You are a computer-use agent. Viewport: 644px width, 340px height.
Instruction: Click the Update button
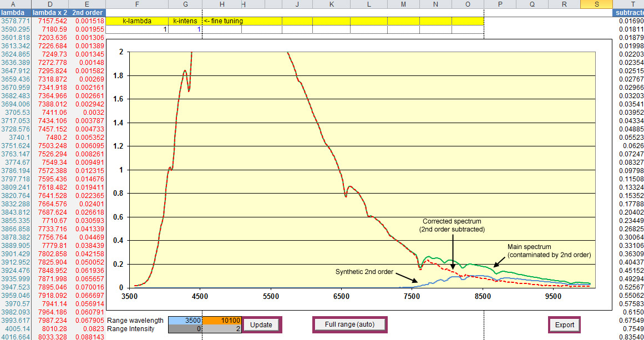(262, 325)
